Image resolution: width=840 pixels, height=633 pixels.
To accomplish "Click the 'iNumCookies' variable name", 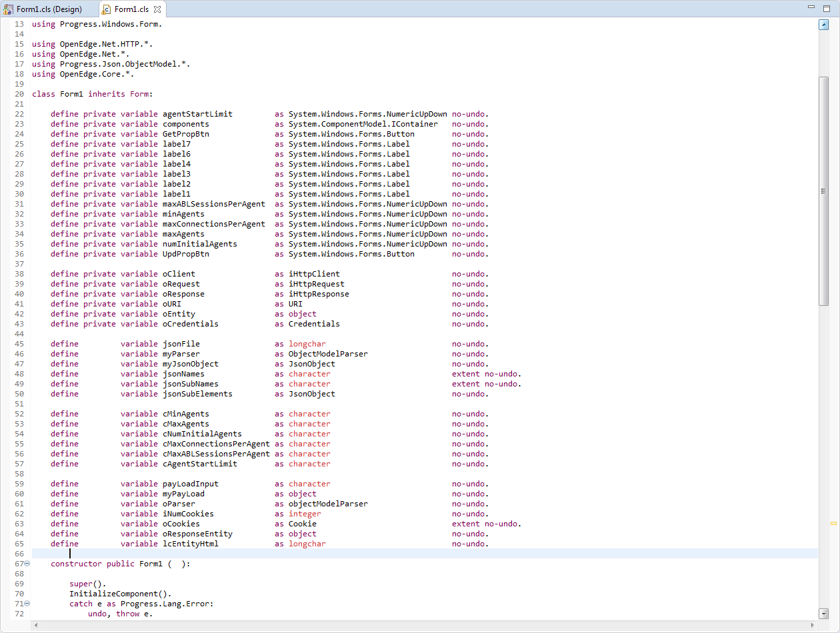I will (x=188, y=514).
